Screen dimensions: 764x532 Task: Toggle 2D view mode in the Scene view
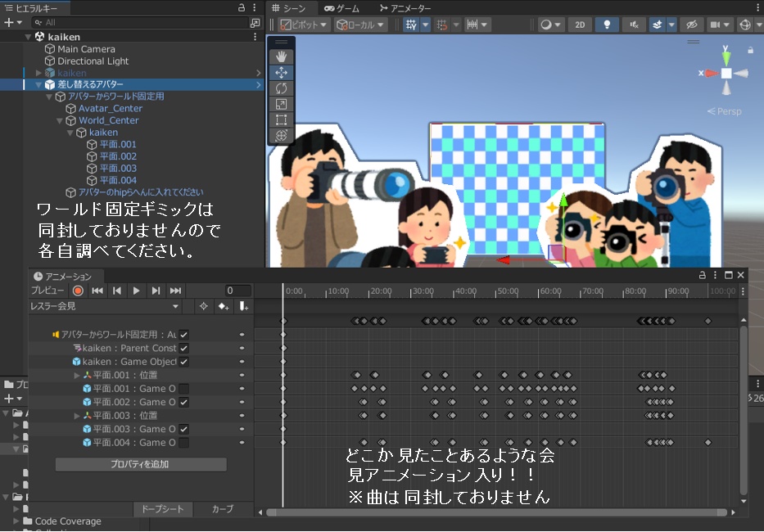tap(580, 25)
